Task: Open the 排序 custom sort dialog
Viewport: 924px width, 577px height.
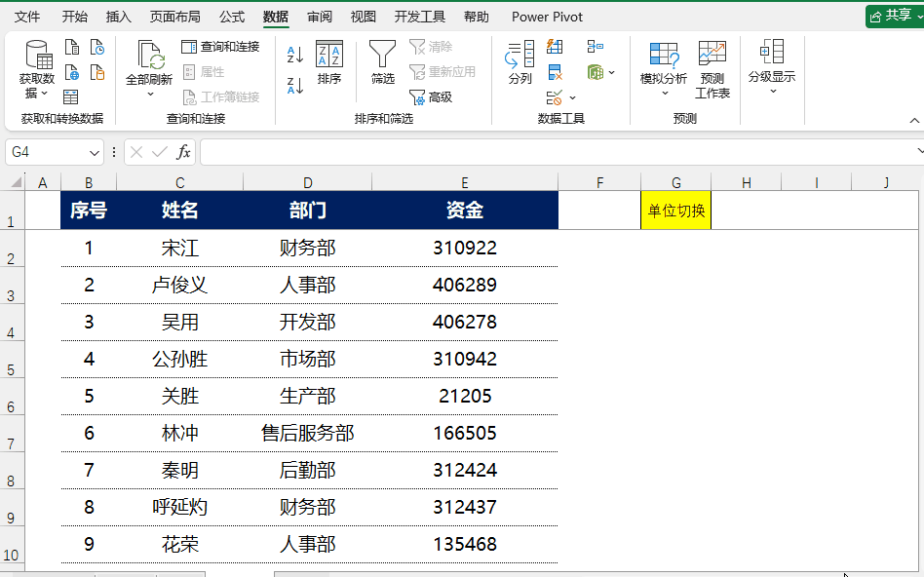Action: (328, 62)
